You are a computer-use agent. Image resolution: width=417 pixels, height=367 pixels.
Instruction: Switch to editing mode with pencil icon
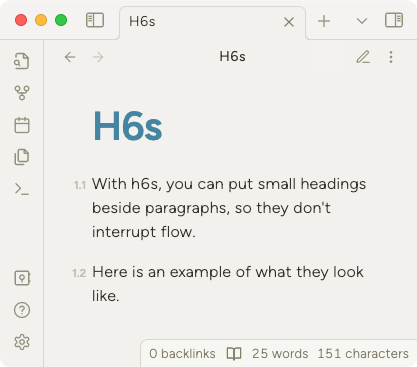(363, 57)
